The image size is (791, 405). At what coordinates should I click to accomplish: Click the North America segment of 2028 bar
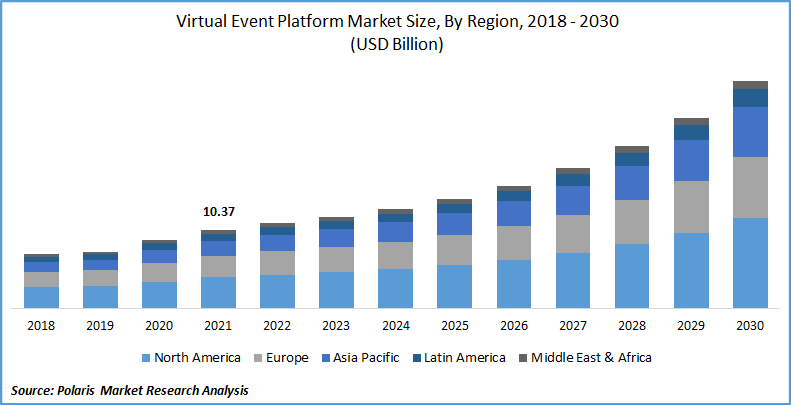[x=632, y=276]
